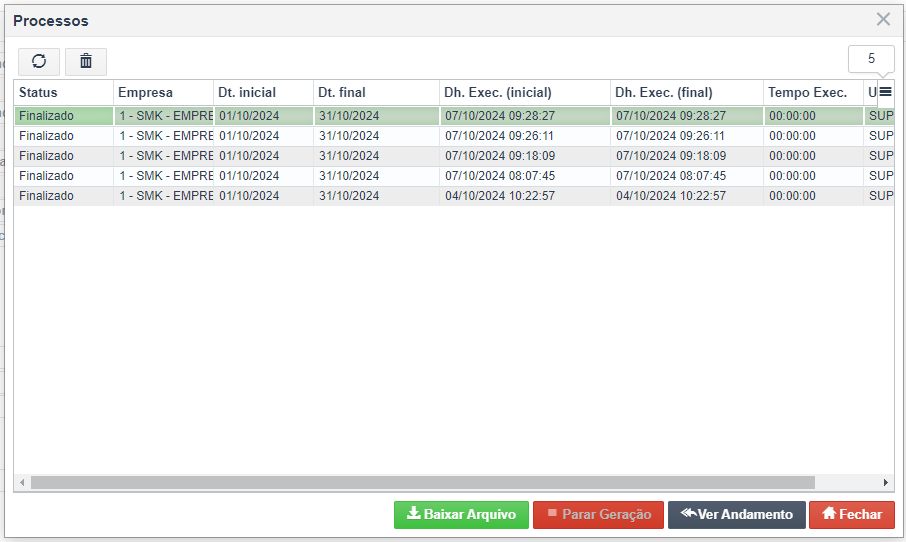The image size is (906, 542).
Task: Click the Baixar Arquivo download button
Action: pyautogui.click(x=461, y=514)
